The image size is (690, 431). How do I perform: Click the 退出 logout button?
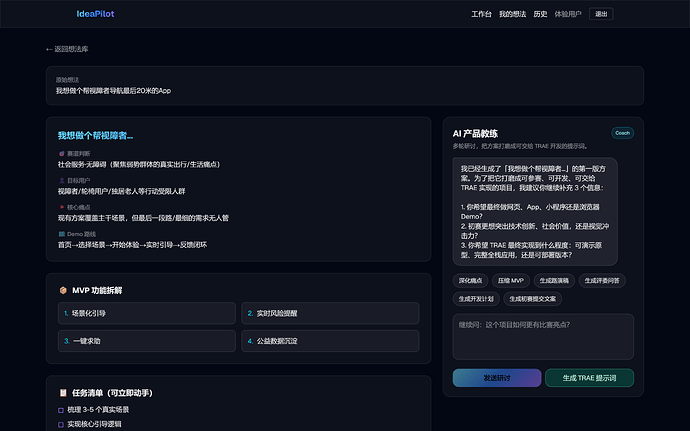(601, 14)
